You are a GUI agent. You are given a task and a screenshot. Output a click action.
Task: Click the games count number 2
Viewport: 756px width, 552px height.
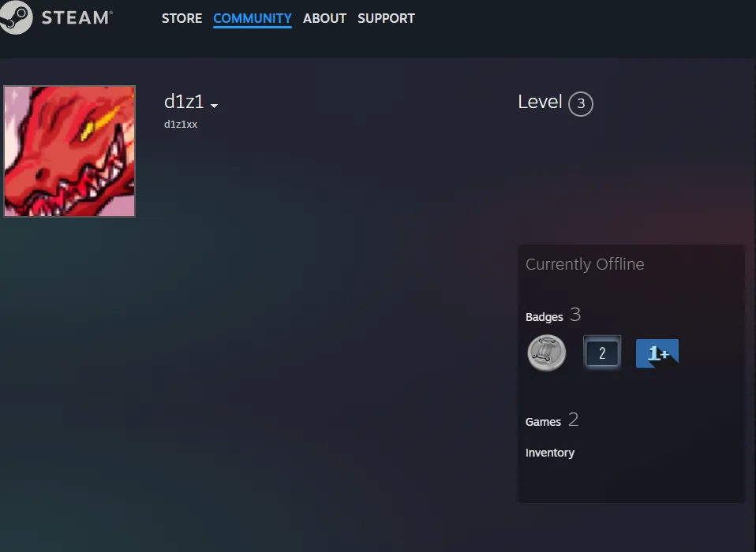click(573, 420)
